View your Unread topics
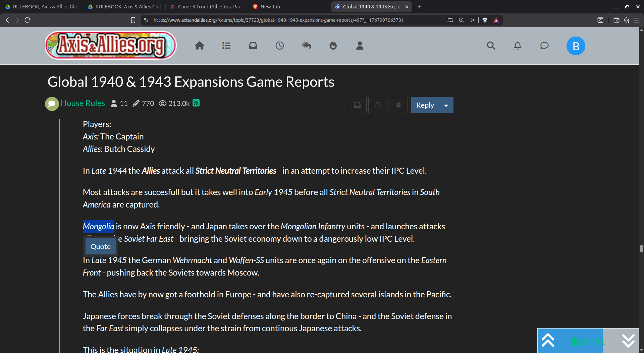 click(x=253, y=46)
